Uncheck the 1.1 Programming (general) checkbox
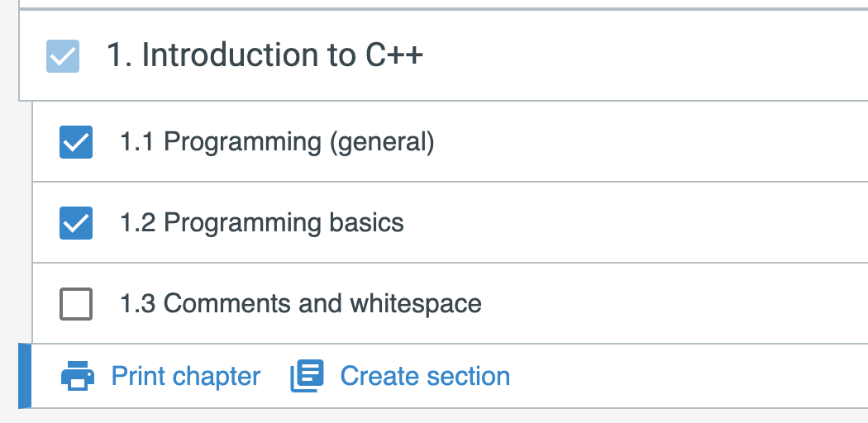This screenshot has height=423, width=868. click(76, 142)
